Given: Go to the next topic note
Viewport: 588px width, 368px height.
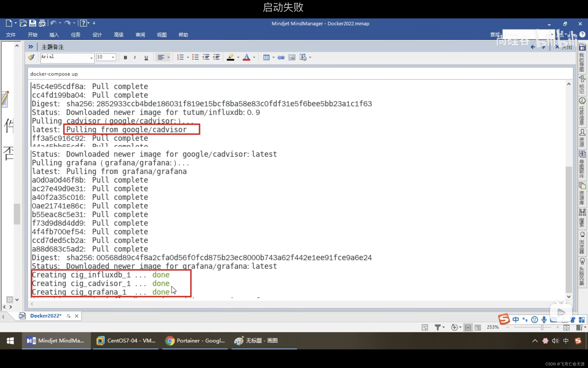Looking at the screenshot, I should tap(543, 47).
